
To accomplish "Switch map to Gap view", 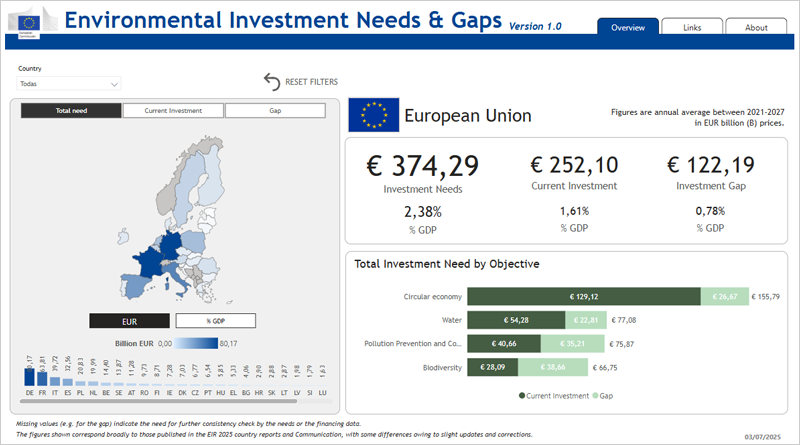I will coord(275,111).
